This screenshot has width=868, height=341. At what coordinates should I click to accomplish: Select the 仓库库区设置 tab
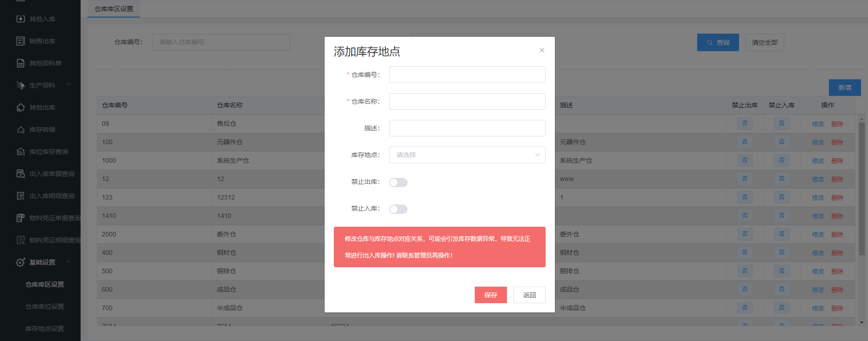coord(114,9)
